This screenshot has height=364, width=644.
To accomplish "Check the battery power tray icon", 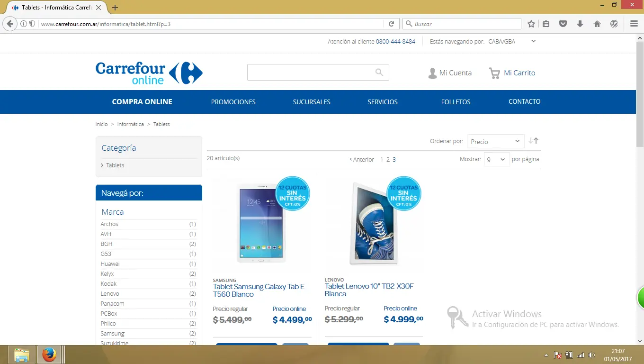I will pos(569,355).
